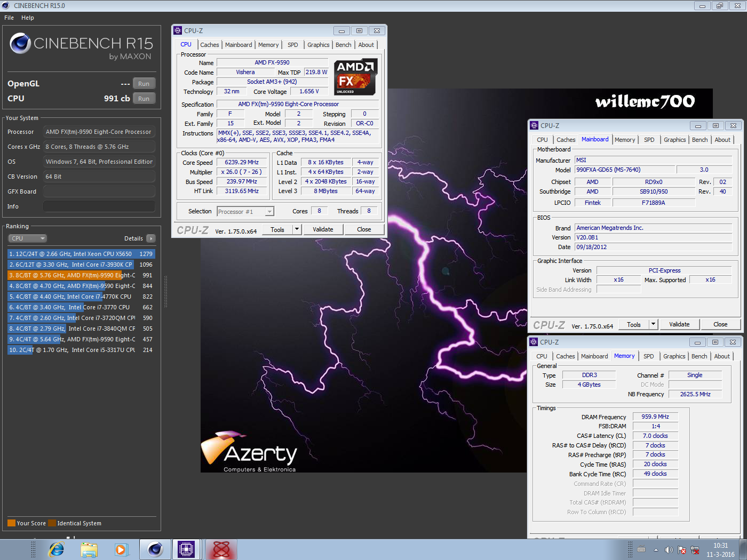Open SPD tab in CPU window

(293, 45)
